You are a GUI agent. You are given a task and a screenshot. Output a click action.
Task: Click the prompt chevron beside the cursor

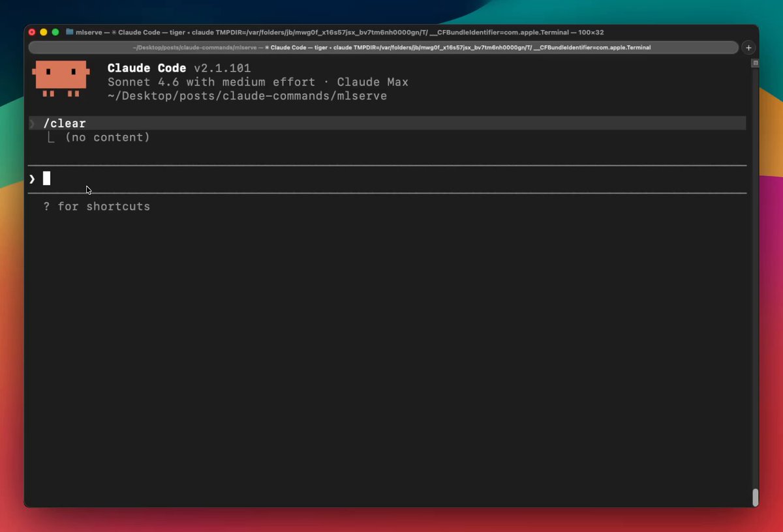point(32,179)
